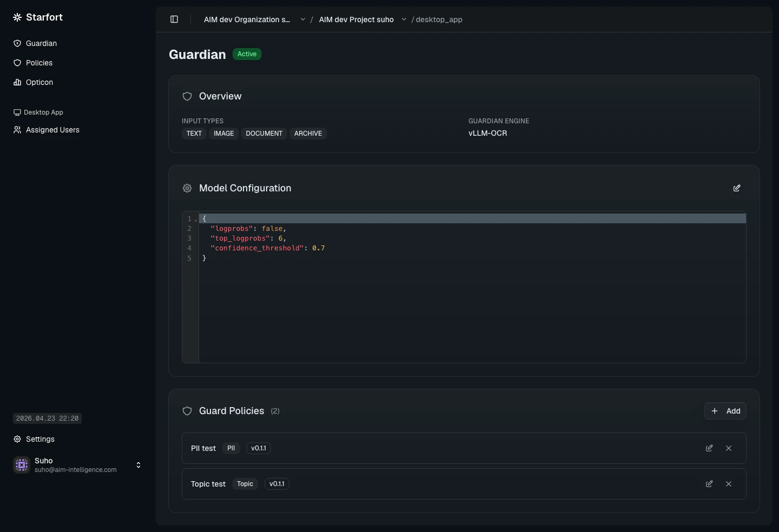The width and height of the screenshot is (779, 532).
Task: Expand the AIM dev Project suho dropdown
Action: [x=404, y=19]
